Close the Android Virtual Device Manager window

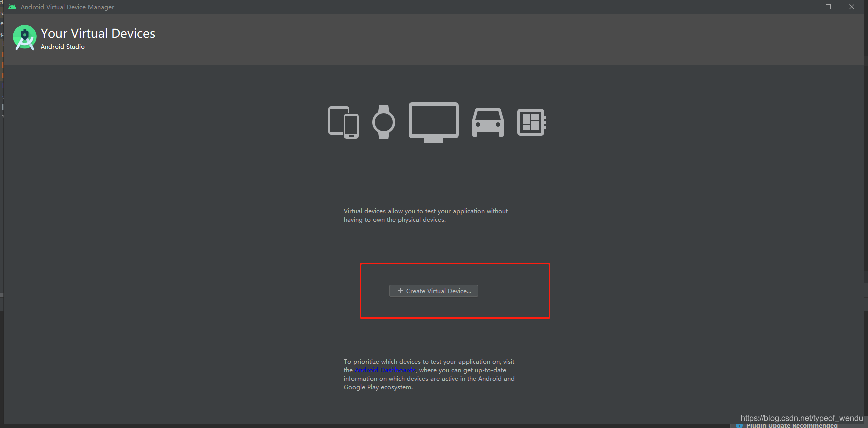tap(852, 7)
